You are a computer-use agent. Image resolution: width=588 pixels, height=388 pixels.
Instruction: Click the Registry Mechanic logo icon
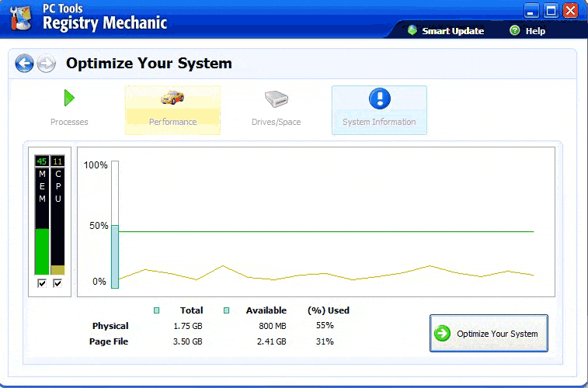[22, 18]
